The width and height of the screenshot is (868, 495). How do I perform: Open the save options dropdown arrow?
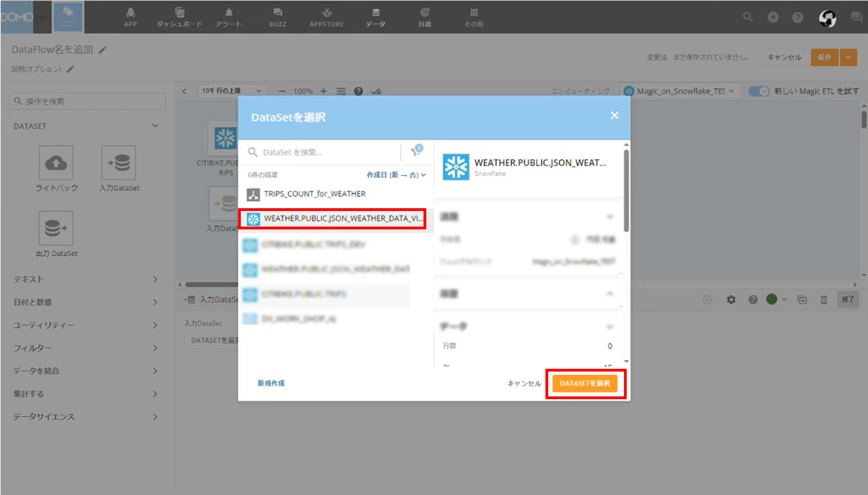(848, 57)
